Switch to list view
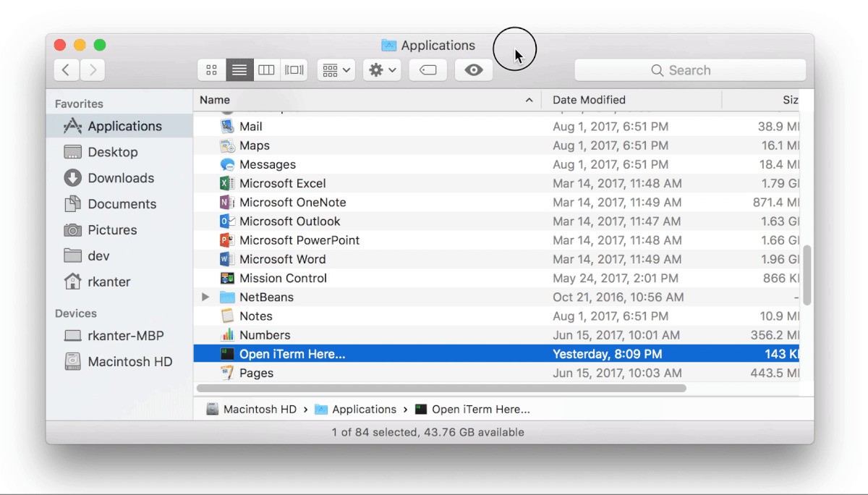The image size is (868, 495). pyautogui.click(x=239, y=70)
